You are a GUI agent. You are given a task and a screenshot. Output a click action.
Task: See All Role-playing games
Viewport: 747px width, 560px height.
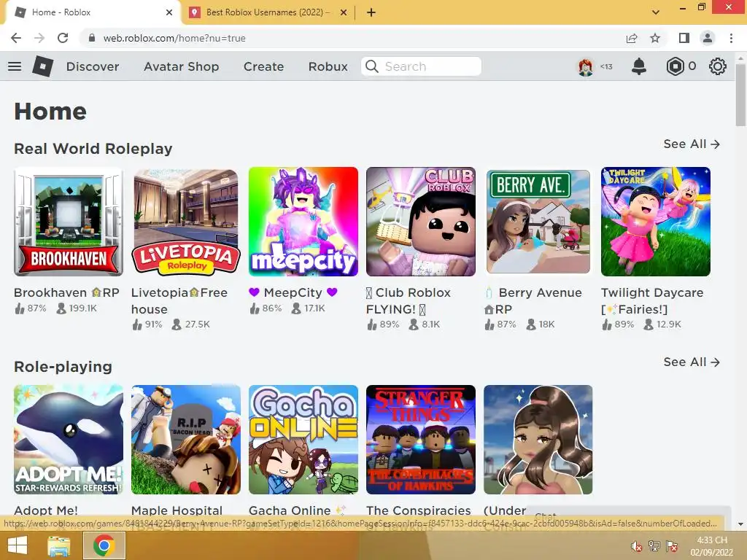tap(692, 362)
